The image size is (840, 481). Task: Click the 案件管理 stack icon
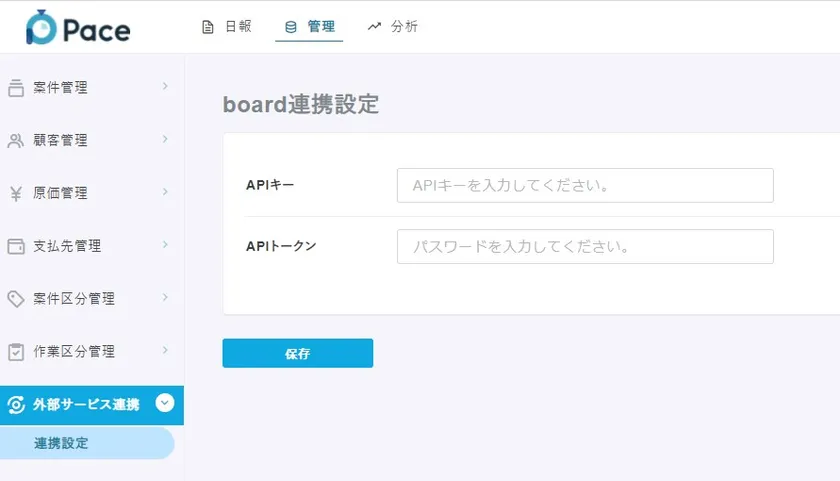(x=16, y=88)
